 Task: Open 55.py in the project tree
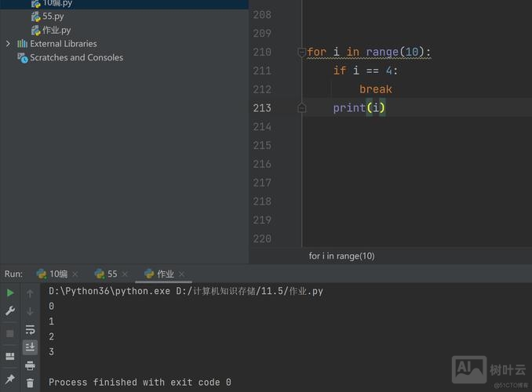tap(53, 16)
